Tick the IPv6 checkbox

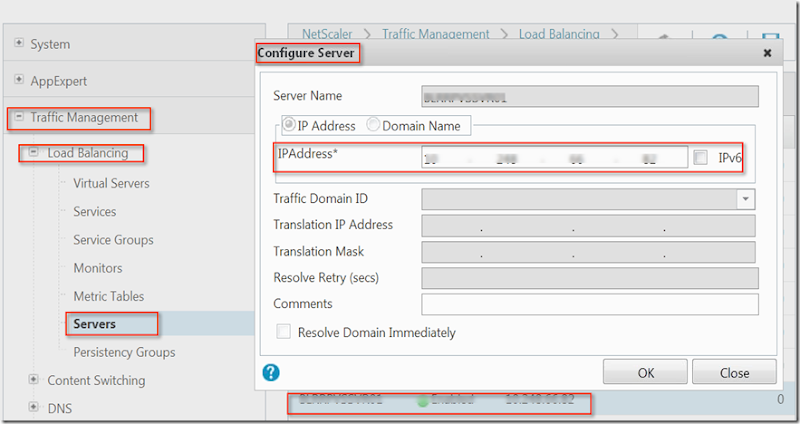click(x=701, y=157)
